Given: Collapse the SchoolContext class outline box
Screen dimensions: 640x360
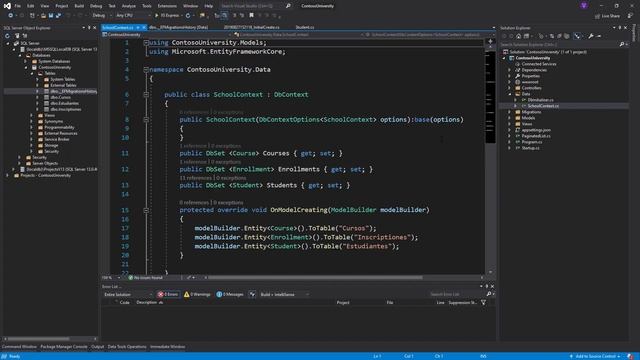Looking at the screenshot, I should pos(146,95).
